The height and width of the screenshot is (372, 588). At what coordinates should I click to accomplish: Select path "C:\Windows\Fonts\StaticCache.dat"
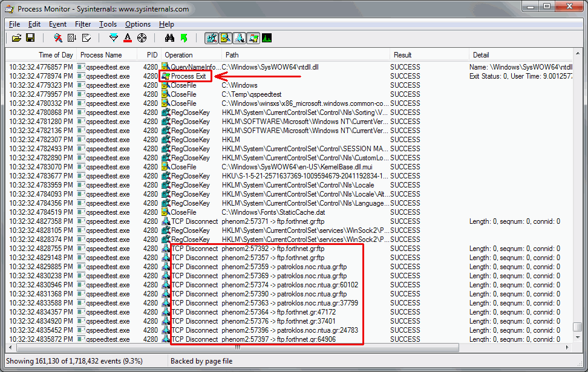tap(273, 212)
